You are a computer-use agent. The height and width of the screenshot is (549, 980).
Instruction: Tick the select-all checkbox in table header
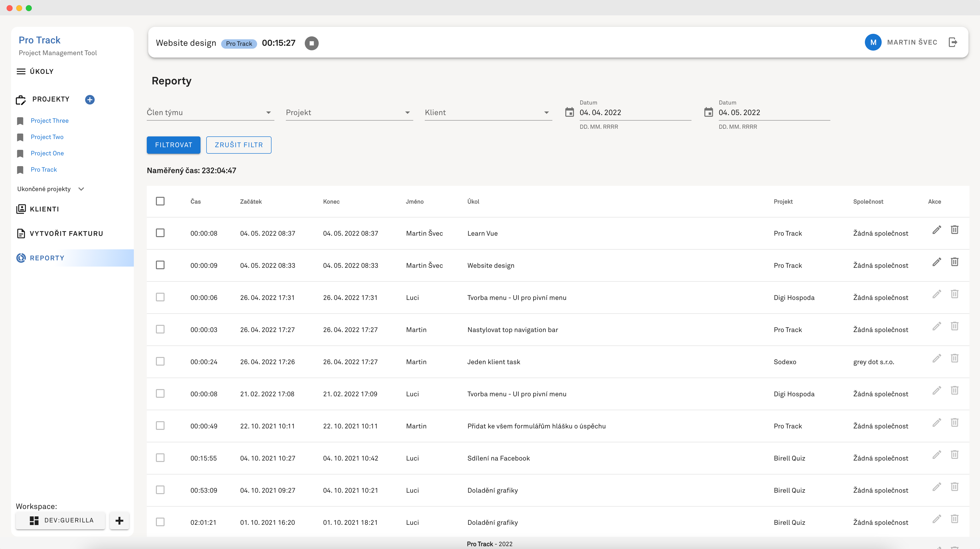(x=160, y=201)
